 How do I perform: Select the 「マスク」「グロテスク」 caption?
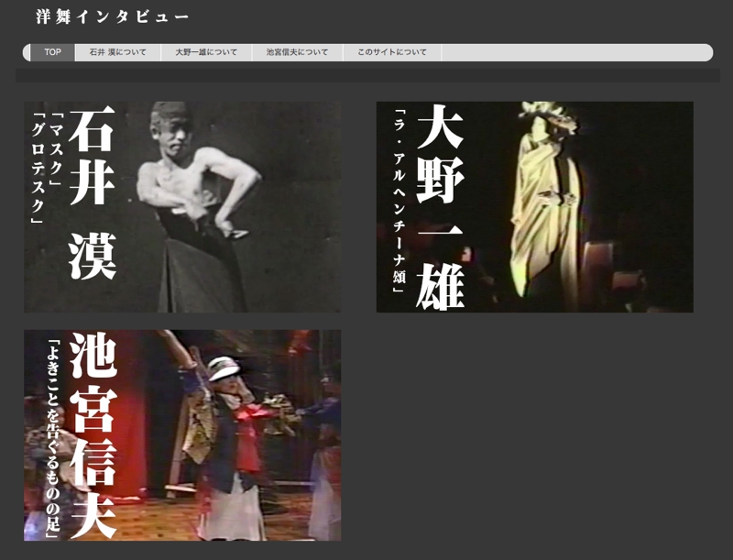[x=48, y=165]
